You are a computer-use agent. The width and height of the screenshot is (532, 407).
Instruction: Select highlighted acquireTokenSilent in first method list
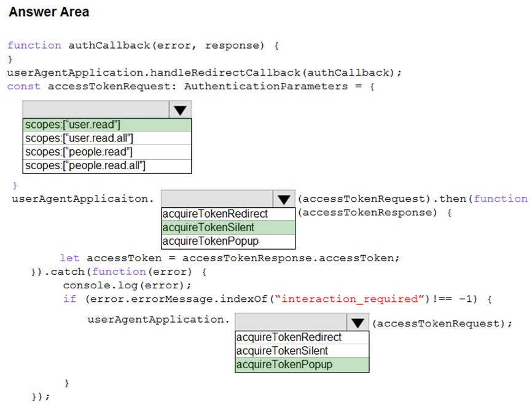tap(229, 227)
